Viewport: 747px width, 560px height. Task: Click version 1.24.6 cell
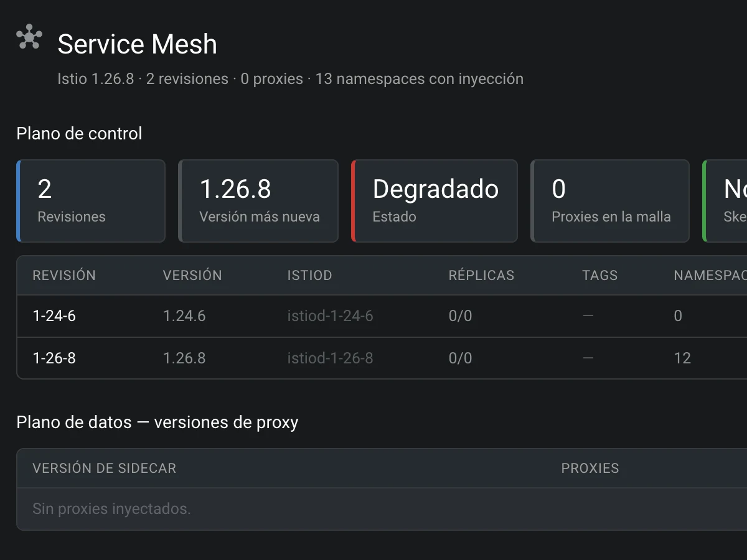tap(184, 316)
